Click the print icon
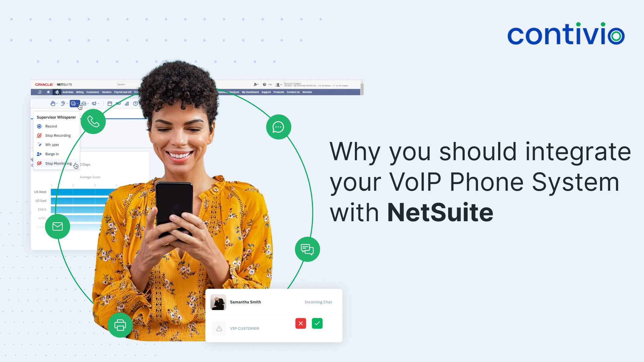The image size is (644, 362). (119, 324)
